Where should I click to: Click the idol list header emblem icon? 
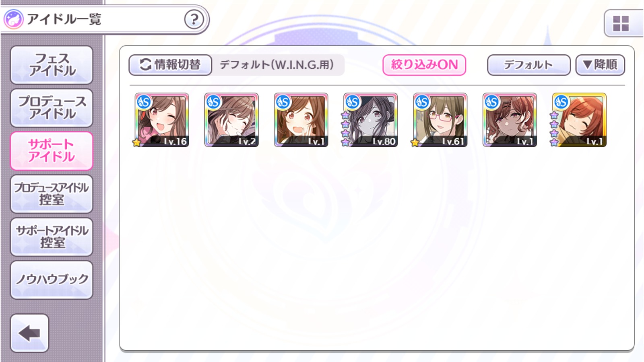point(13,19)
